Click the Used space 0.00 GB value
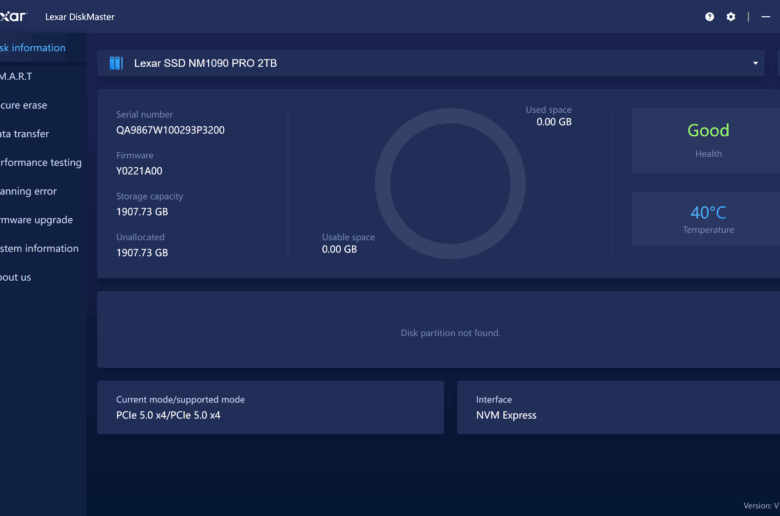 554,122
